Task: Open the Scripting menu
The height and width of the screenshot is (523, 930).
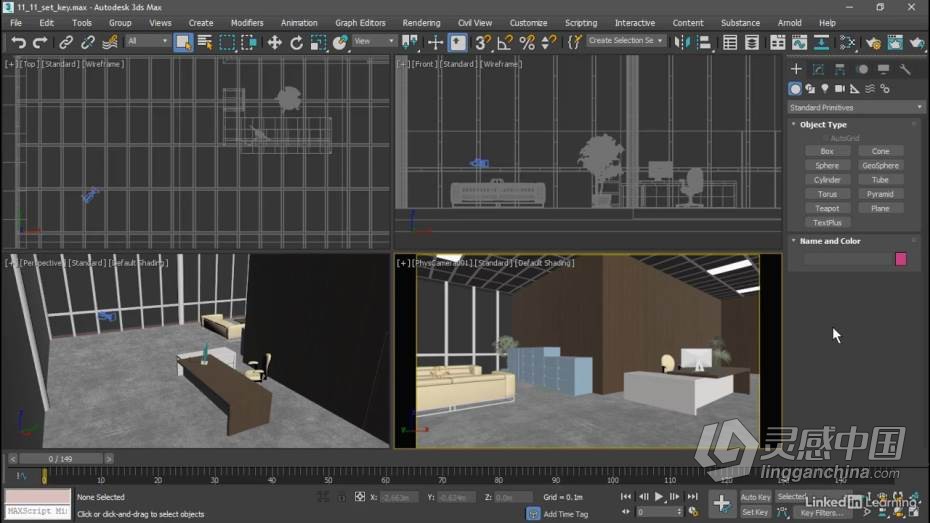Action: (x=581, y=23)
